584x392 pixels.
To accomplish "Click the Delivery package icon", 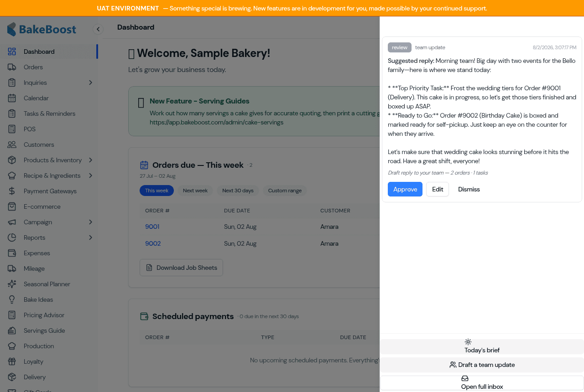I will pos(12,377).
